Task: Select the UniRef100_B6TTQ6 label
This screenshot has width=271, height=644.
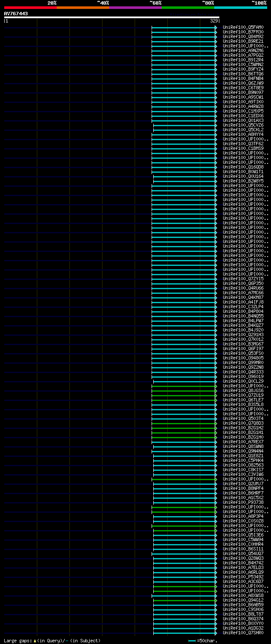Action: tap(243, 74)
